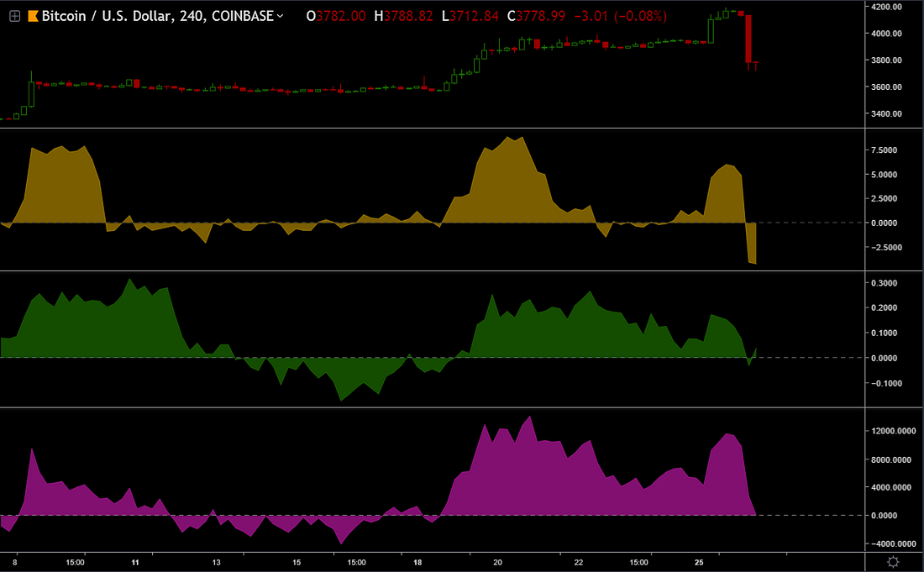
Task: Select the close price value 3778.99
Action: tap(540, 16)
